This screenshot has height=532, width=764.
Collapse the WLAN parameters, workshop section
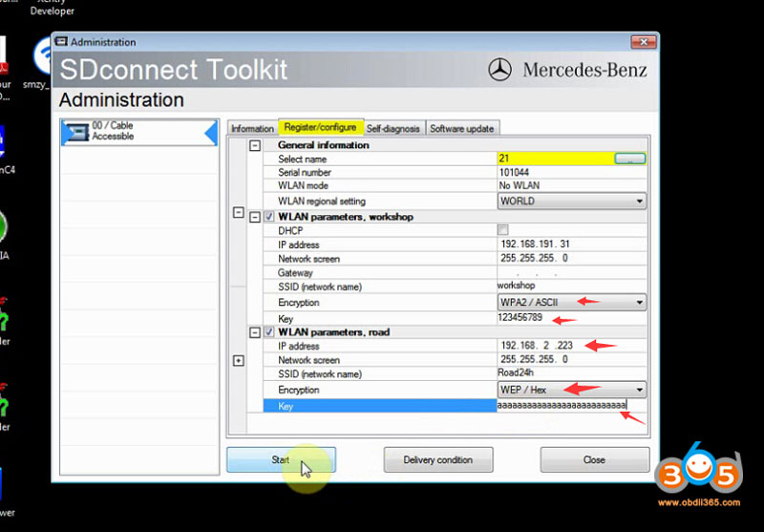(x=255, y=217)
